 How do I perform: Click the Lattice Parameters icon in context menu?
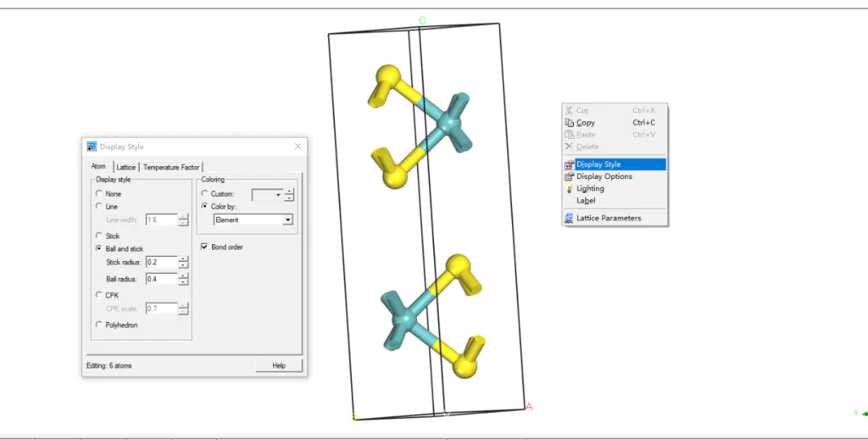pyautogui.click(x=568, y=218)
